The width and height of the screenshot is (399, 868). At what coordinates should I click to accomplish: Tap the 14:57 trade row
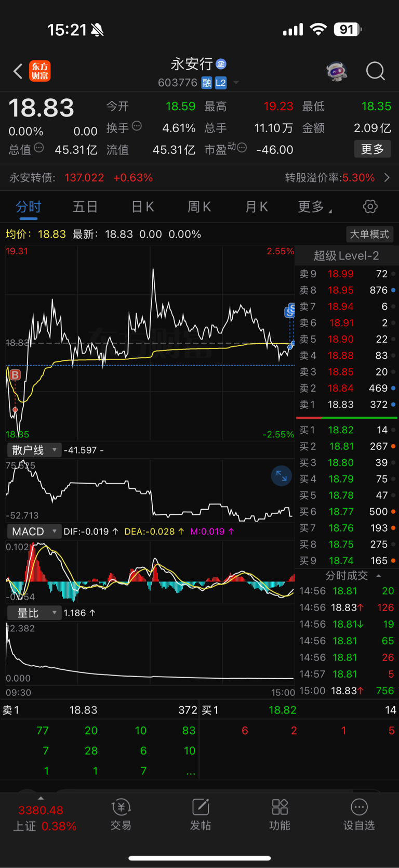(x=347, y=674)
